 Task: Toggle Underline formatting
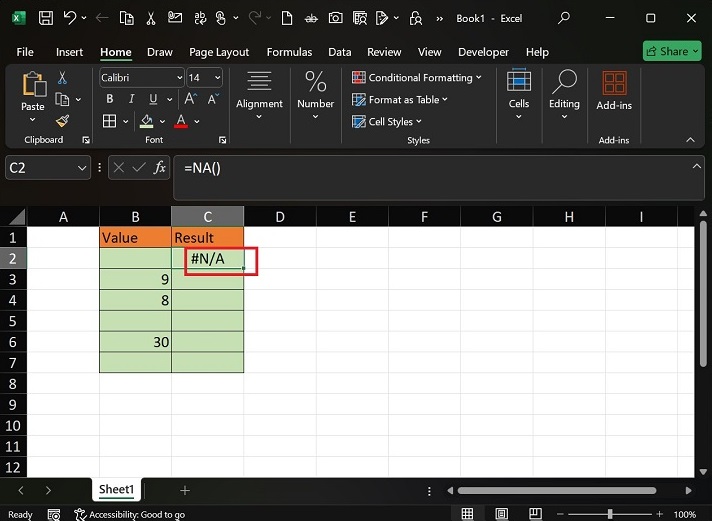pos(153,99)
